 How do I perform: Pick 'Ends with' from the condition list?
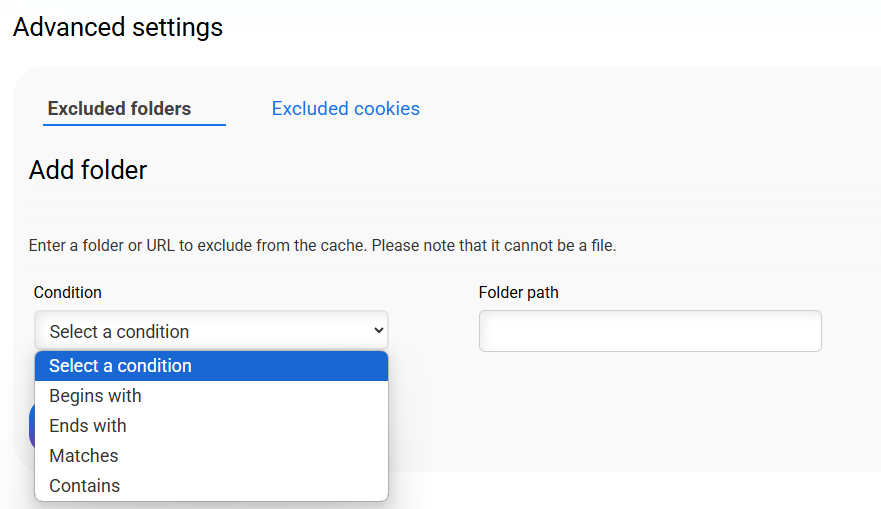tap(88, 426)
